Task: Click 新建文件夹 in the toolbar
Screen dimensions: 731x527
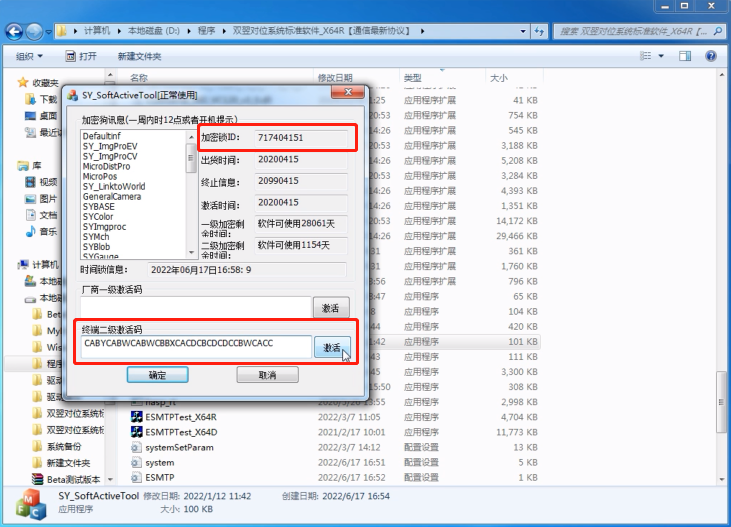Action: [139, 56]
